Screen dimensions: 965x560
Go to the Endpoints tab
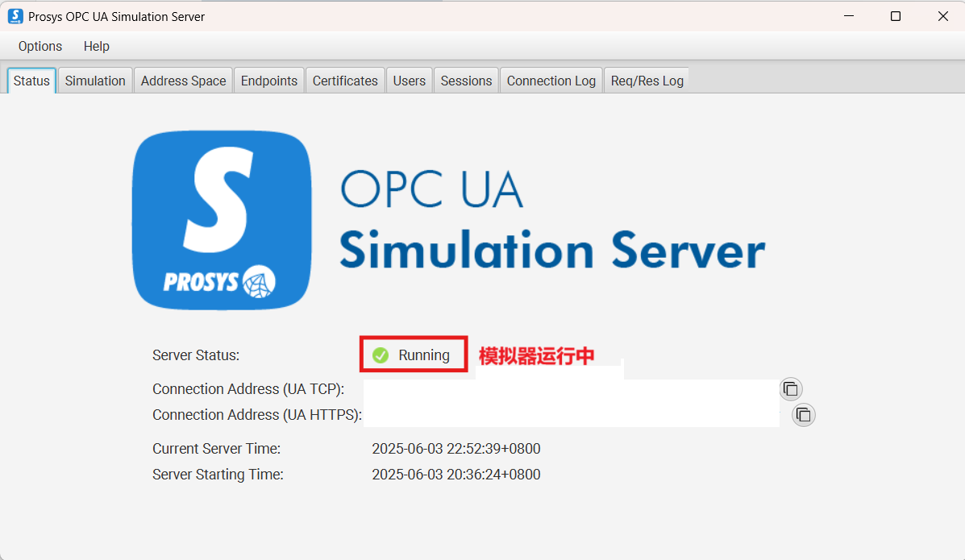point(269,81)
